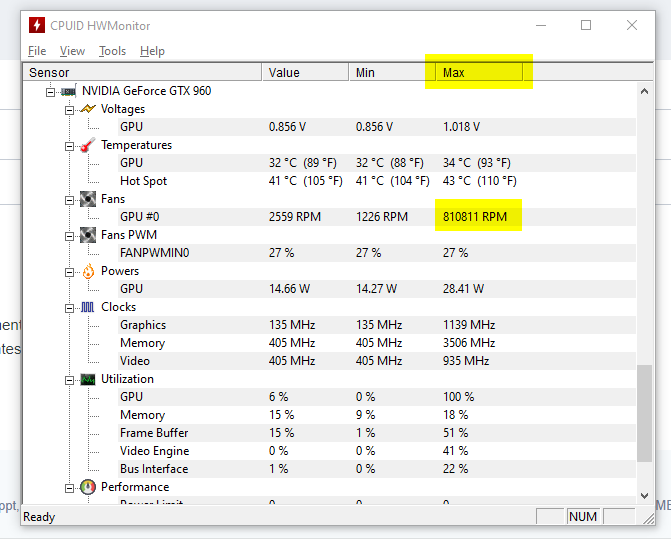This screenshot has width=671, height=539.
Task: Select the FANPWMIN0 row
Action: (377, 253)
